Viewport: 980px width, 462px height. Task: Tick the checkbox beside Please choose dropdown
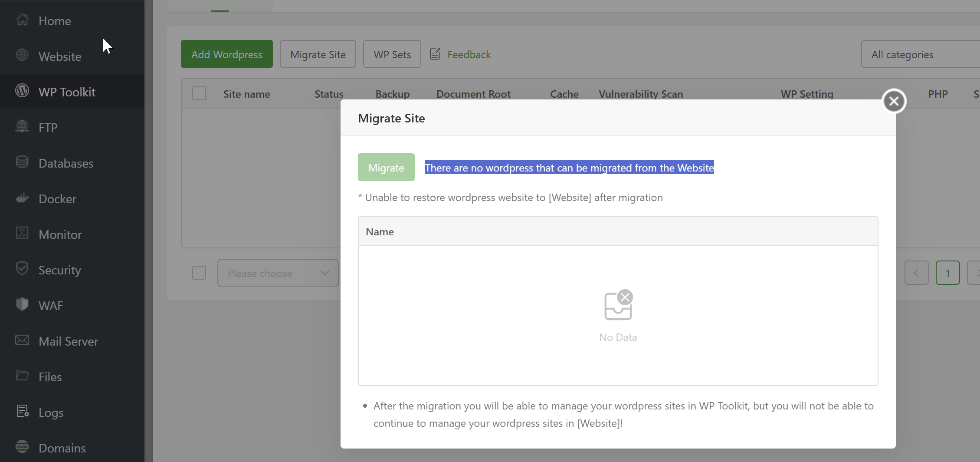click(x=199, y=273)
